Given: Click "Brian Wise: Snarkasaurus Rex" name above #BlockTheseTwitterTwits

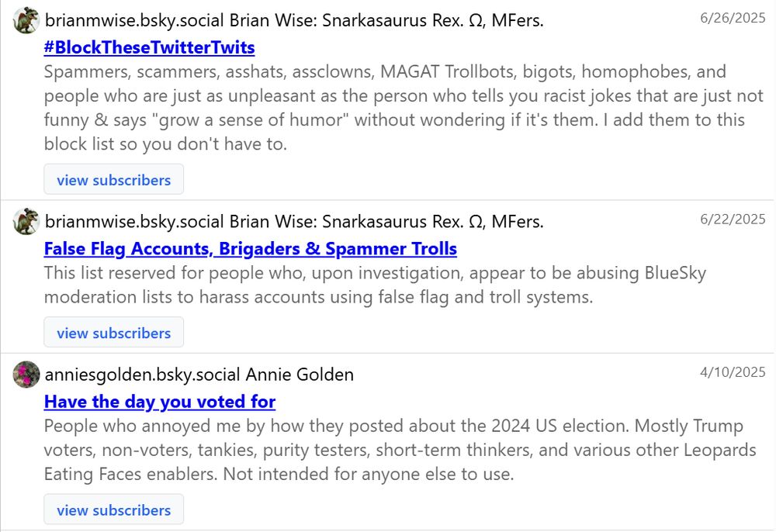Looking at the screenshot, I should 386,21.
